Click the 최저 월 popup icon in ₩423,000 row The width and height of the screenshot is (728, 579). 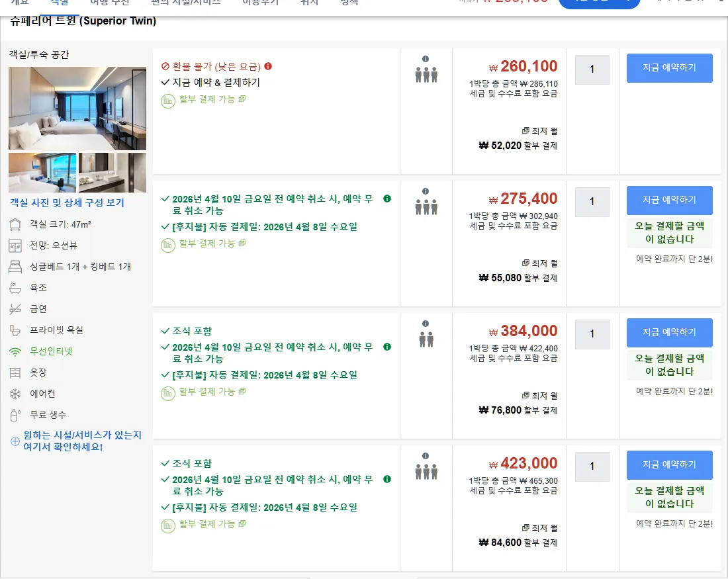[x=525, y=527]
